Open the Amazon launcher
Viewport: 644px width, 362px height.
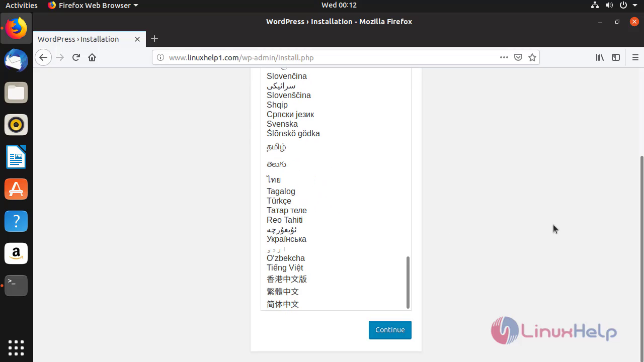click(x=16, y=253)
